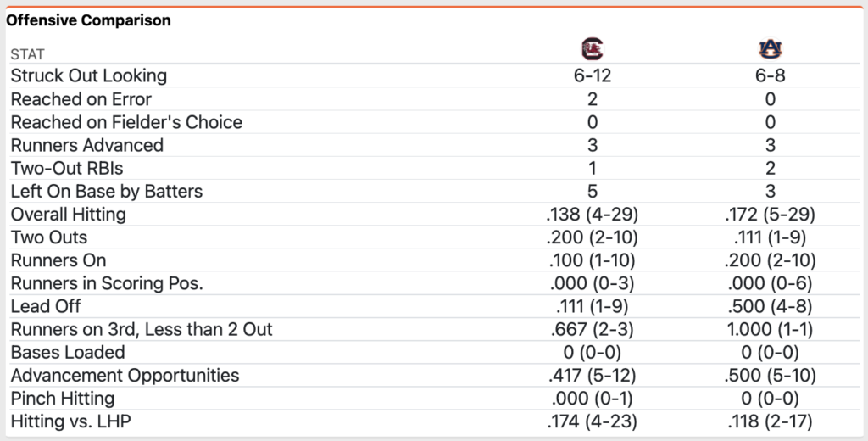Viewport: 868px width, 441px height.
Task: Click the Offensive Comparison heading
Action: (x=88, y=20)
